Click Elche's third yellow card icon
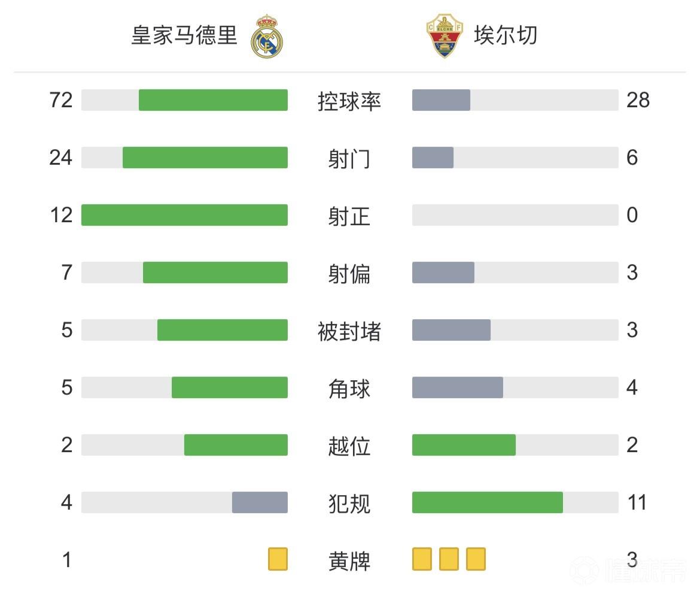 pos(476,559)
